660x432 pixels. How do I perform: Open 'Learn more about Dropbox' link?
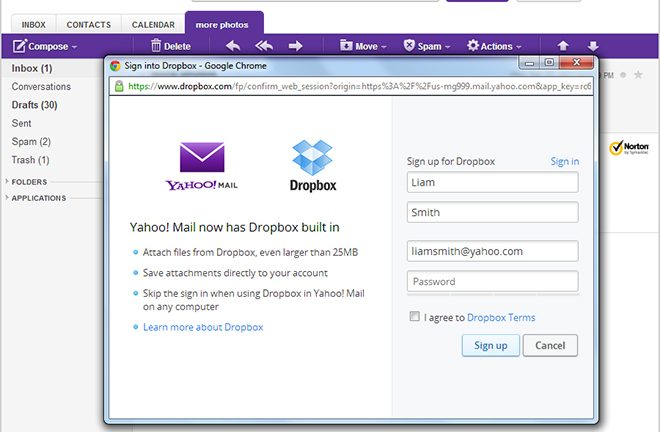coord(203,327)
